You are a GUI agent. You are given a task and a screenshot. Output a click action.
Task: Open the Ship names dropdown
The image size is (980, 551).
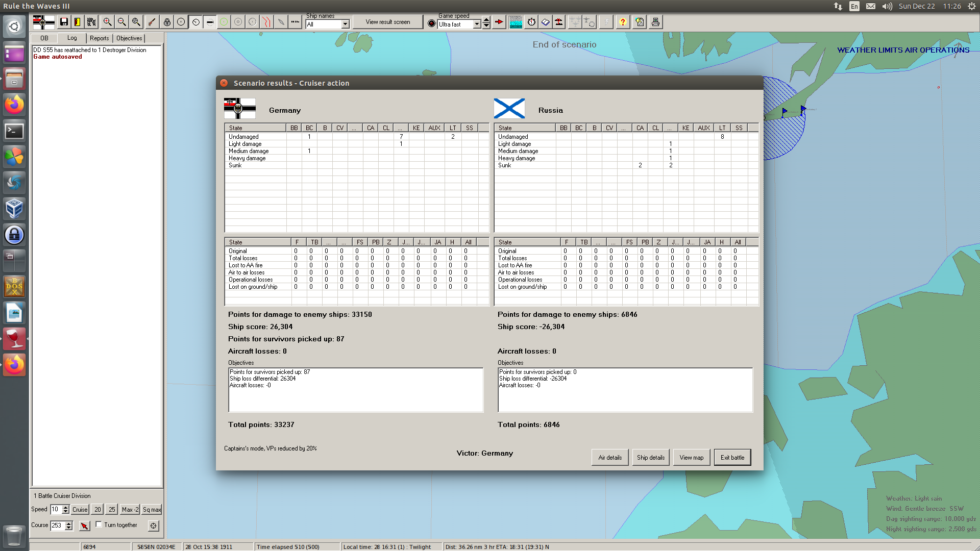pos(345,24)
